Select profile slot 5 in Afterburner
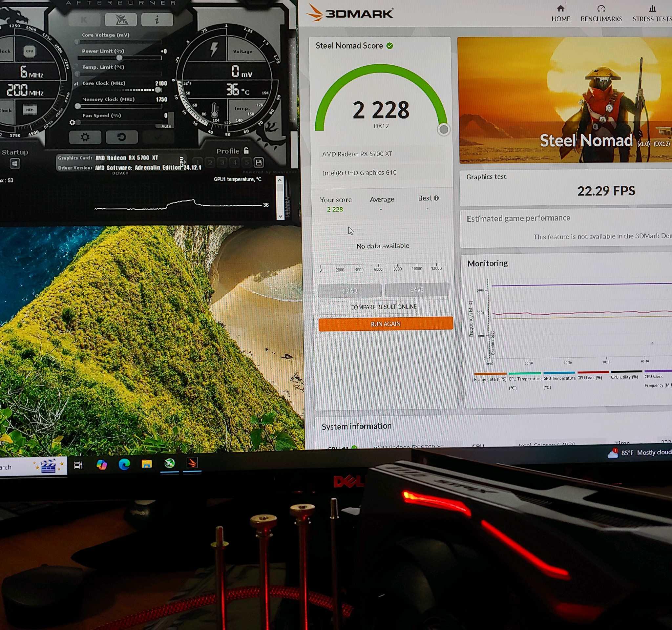The height and width of the screenshot is (630, 672). pos(247,162)
